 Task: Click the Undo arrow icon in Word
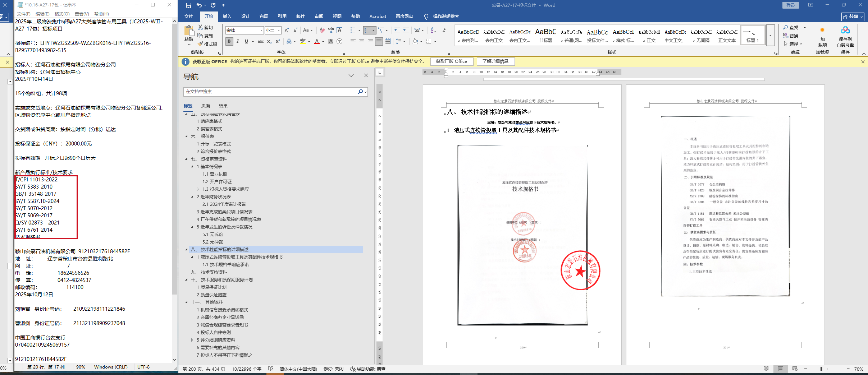pos(200,5)
